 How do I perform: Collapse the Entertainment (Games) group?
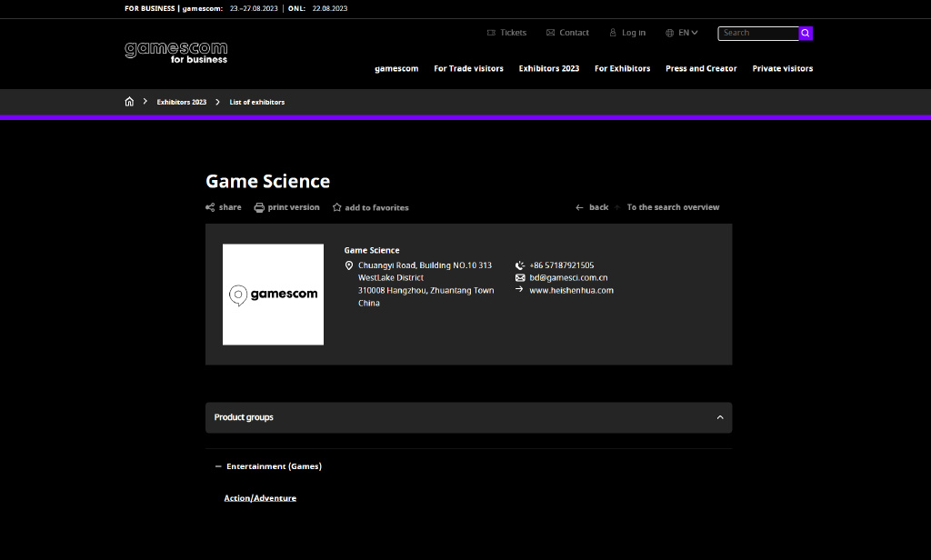tap(218, 466)
